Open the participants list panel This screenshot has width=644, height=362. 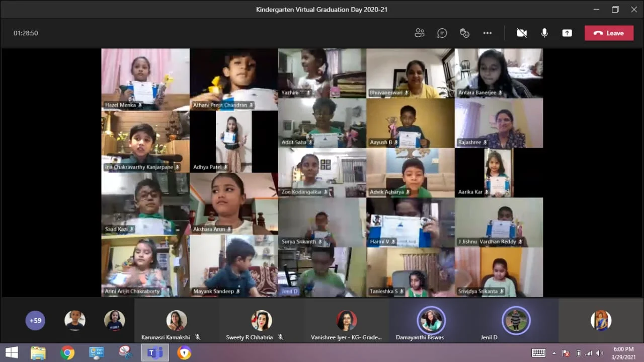419,33
